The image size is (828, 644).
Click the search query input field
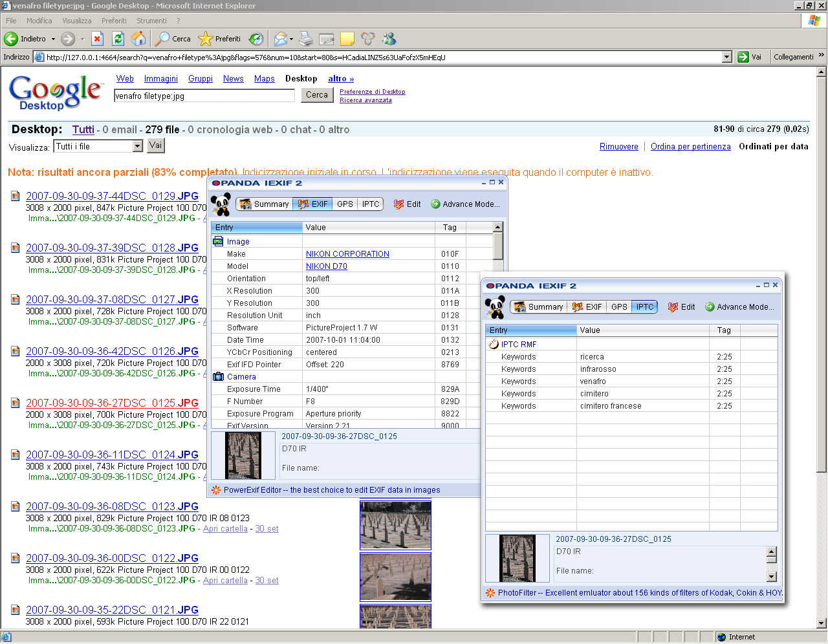[204, 96]
